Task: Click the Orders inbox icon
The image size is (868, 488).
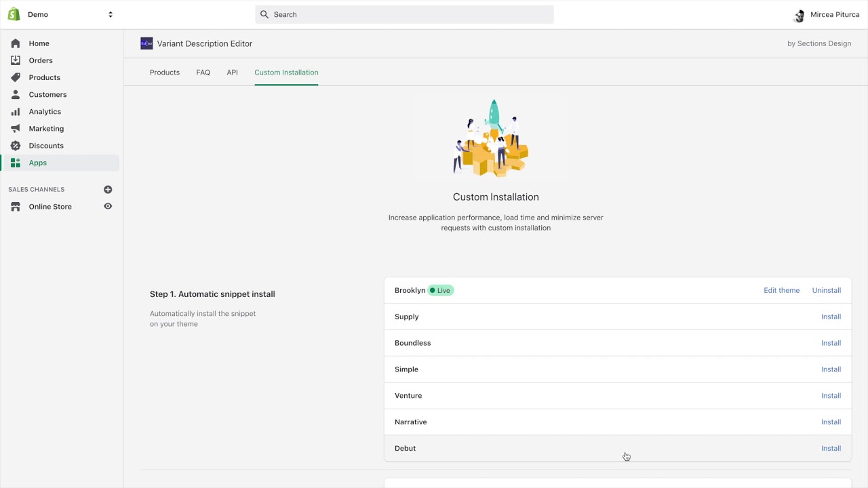Action: (x=16, y=60)
